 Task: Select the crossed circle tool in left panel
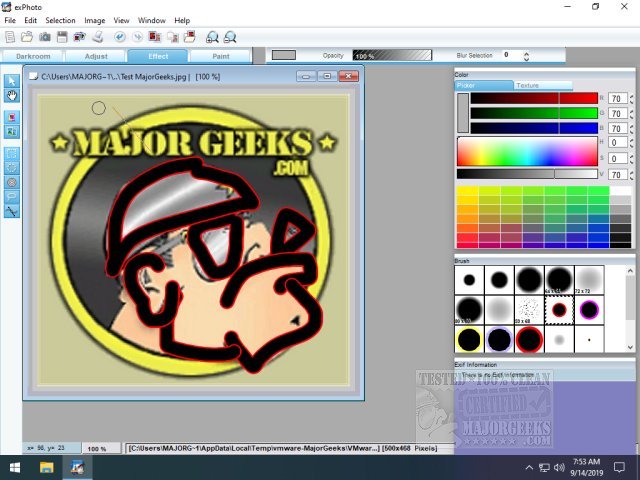(12, 182)
